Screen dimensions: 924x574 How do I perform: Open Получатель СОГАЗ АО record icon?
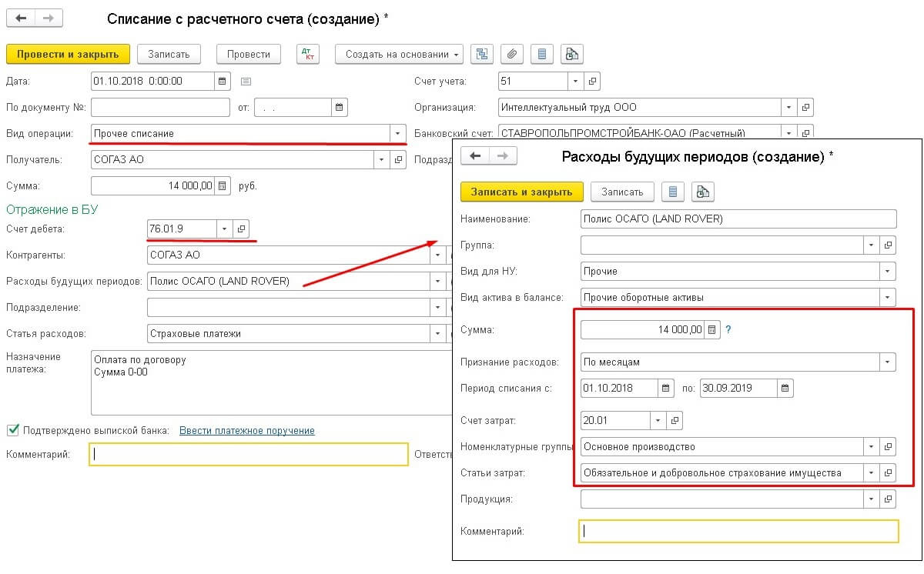[x=398, y=160]
